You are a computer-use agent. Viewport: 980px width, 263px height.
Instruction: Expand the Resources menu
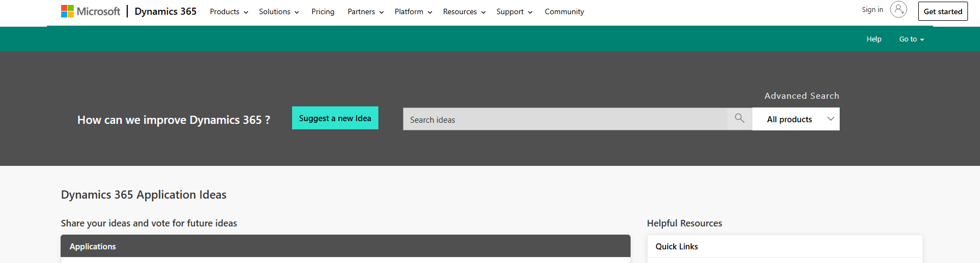[464, 11]
